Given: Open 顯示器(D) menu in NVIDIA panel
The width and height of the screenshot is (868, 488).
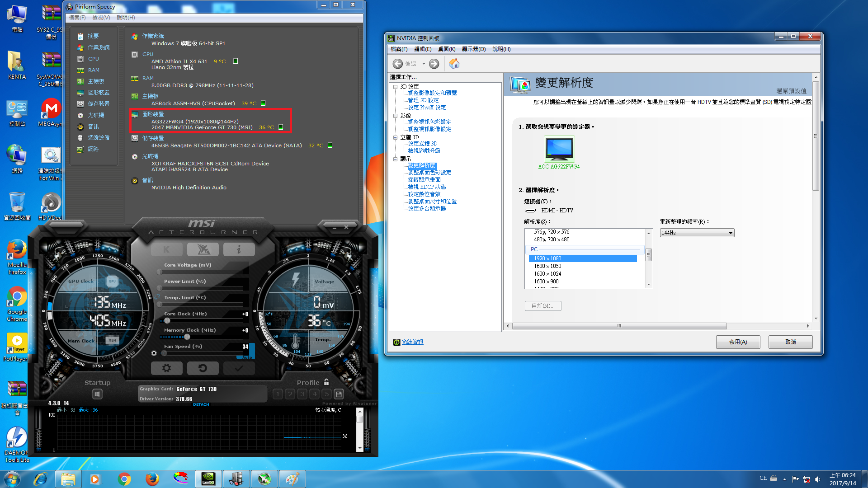Looking at the screenshot, I should coord(474,49).
